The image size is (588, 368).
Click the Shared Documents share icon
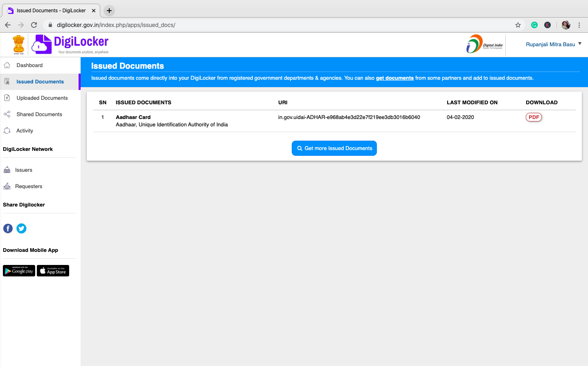pyautogui.click(x=7, y=114)
